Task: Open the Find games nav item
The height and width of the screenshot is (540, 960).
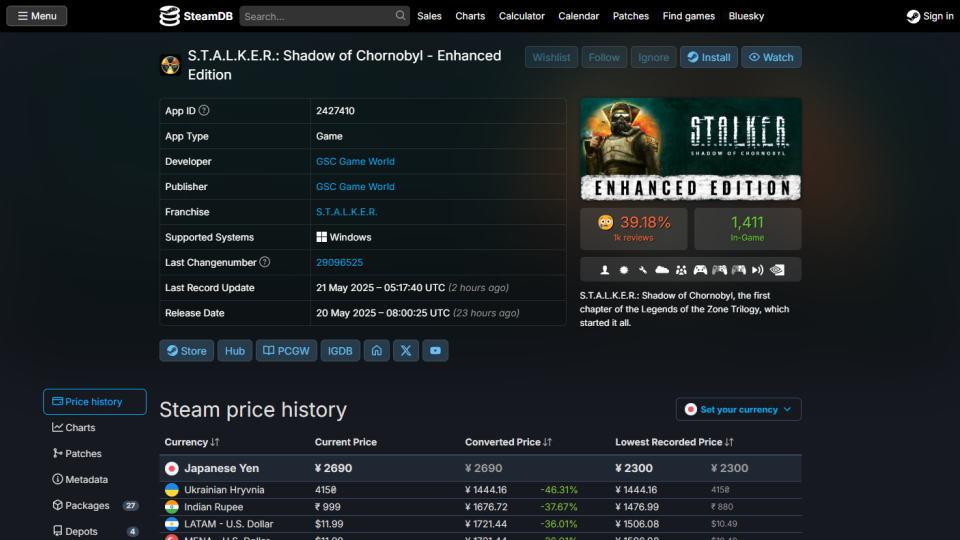Action: pyautogui.click(x=688, y=16)
